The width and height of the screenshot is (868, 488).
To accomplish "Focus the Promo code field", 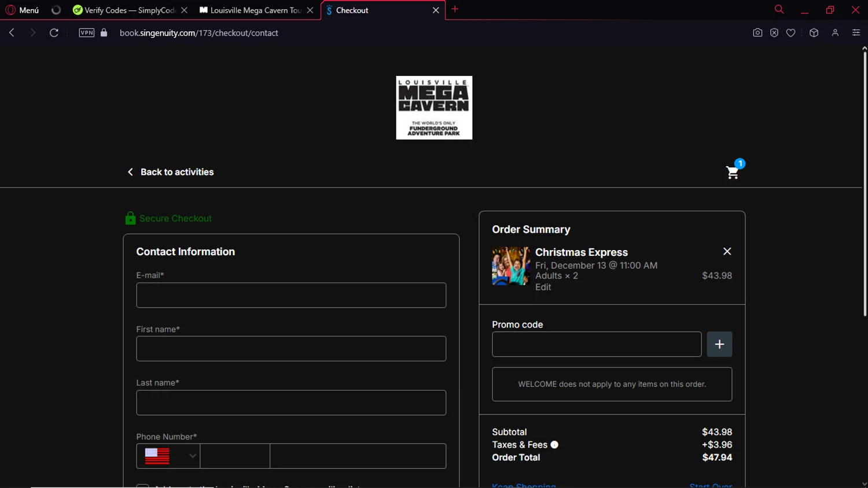I will [597, 344].
